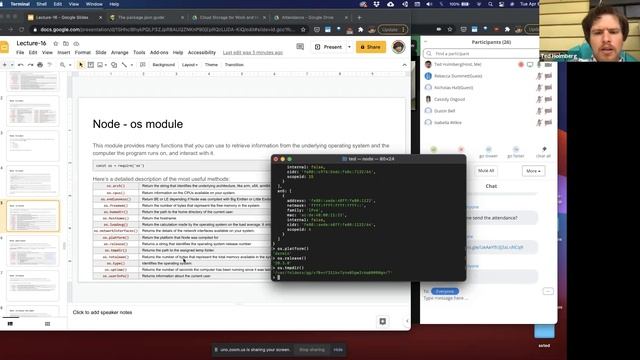Click the yellow Share button
Image resolution: width=640 pixels, height=360 pixels.
[371, 47]
